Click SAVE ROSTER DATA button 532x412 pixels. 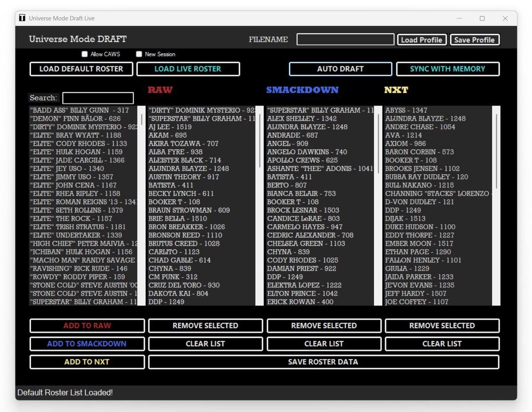[323, 362]
